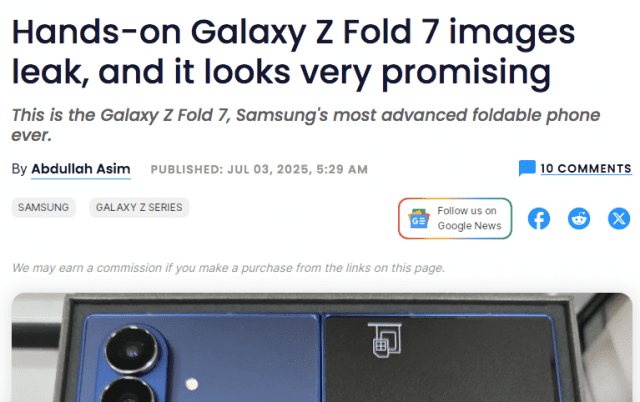640x402 pixels.
Task: Click the camera flash dot on the phone
Action: (x=192, y=384)
